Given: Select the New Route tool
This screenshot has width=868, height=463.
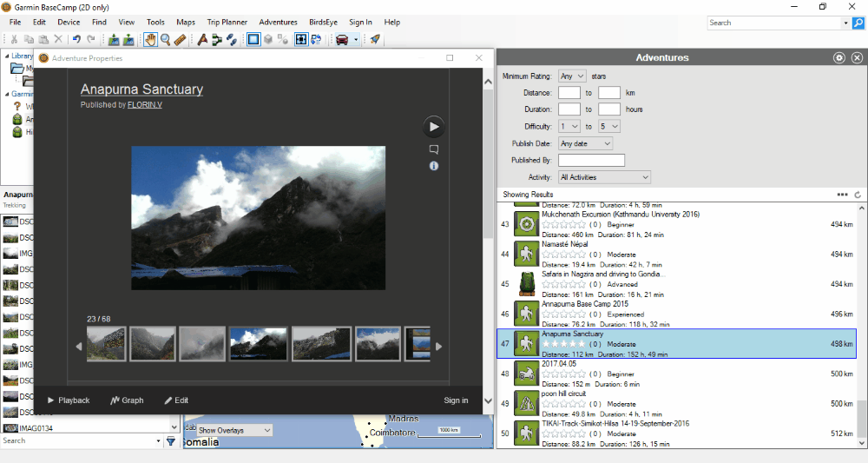Looking at the screenshot, I should tap(217, 39).
